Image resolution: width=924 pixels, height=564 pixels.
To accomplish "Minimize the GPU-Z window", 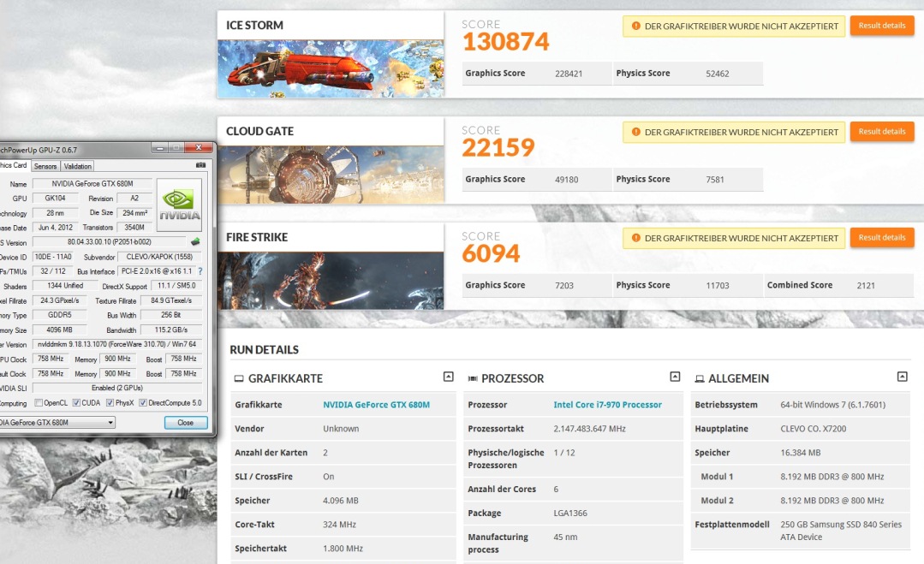I will (x=160, y=148).
